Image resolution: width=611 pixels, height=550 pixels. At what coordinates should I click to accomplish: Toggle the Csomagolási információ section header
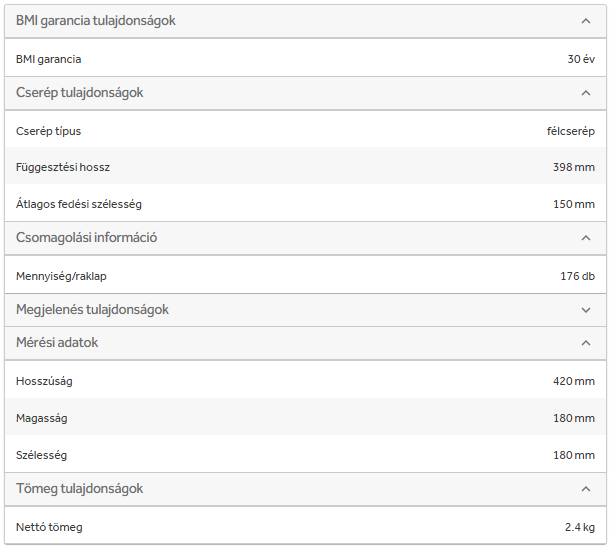(87, 238)
